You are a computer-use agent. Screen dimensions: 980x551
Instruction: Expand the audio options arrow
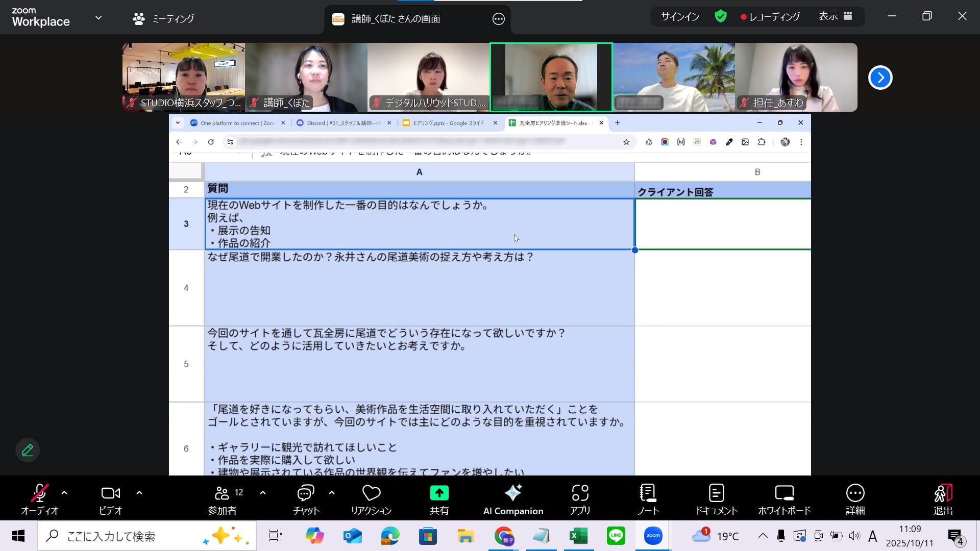tap(64, 493)
